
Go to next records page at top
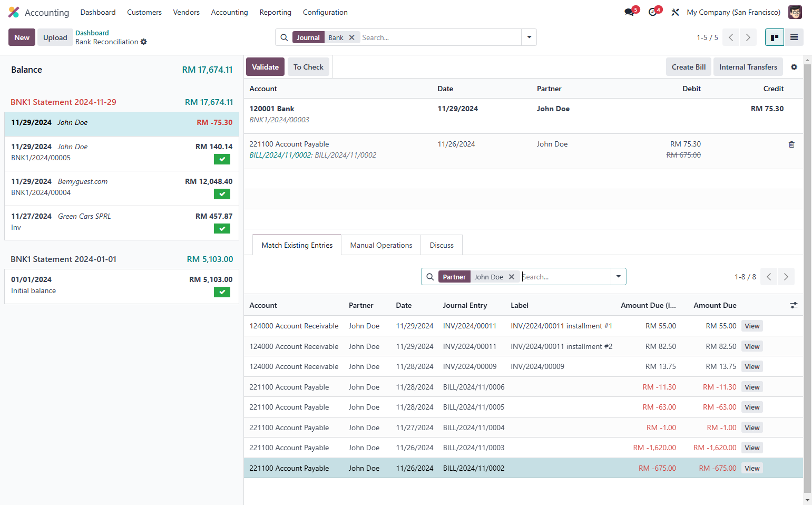pyautogui.click(x=748, y=37)
